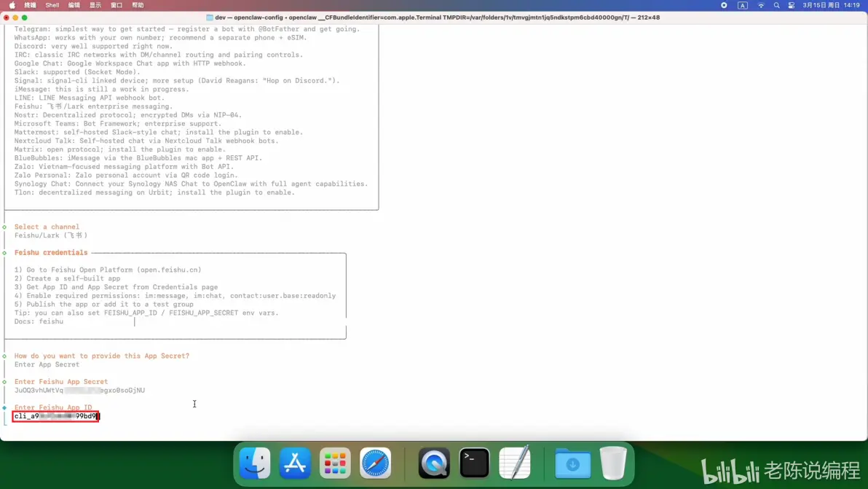Open the Shell menu
Viewport: 868px width, 489px height.
tap(52, 5)
